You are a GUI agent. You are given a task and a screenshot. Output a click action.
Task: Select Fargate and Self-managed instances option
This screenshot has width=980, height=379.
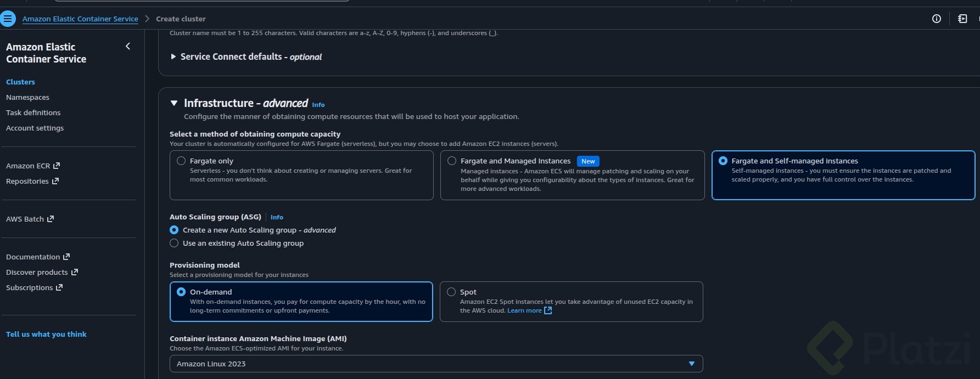point(723,161)
